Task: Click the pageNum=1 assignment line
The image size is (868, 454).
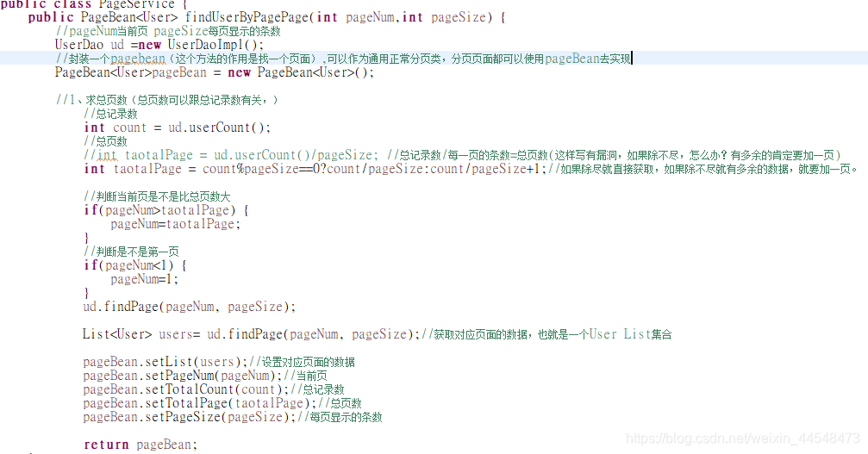Action: click(145, 280)
